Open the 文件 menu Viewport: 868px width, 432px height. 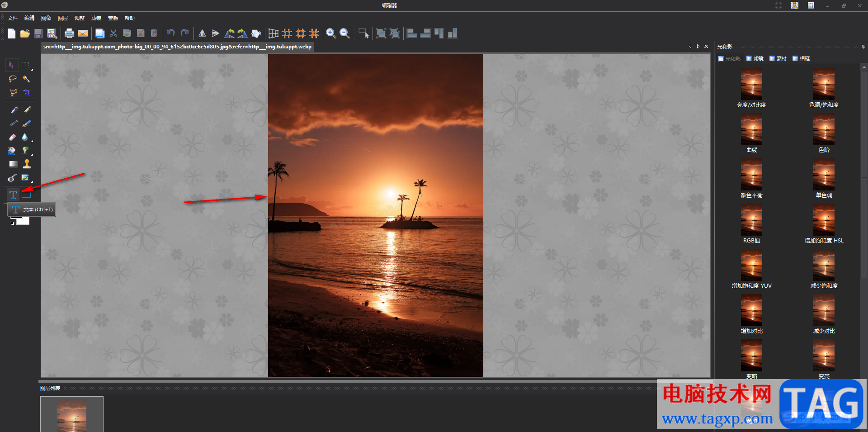(13, 18)
